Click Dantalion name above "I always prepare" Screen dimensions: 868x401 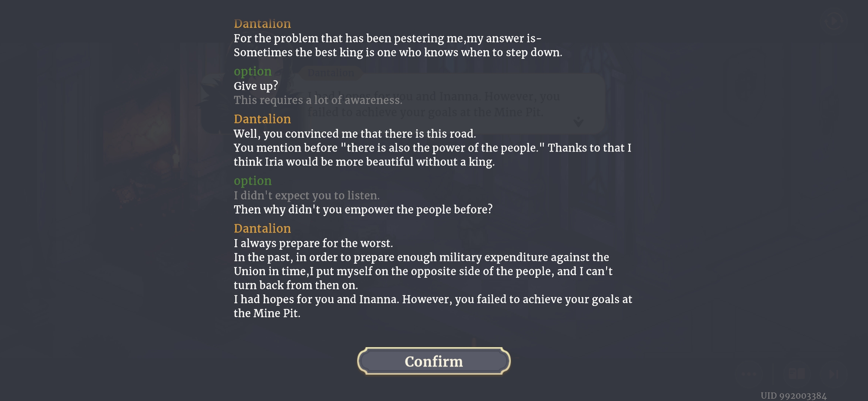262,228
